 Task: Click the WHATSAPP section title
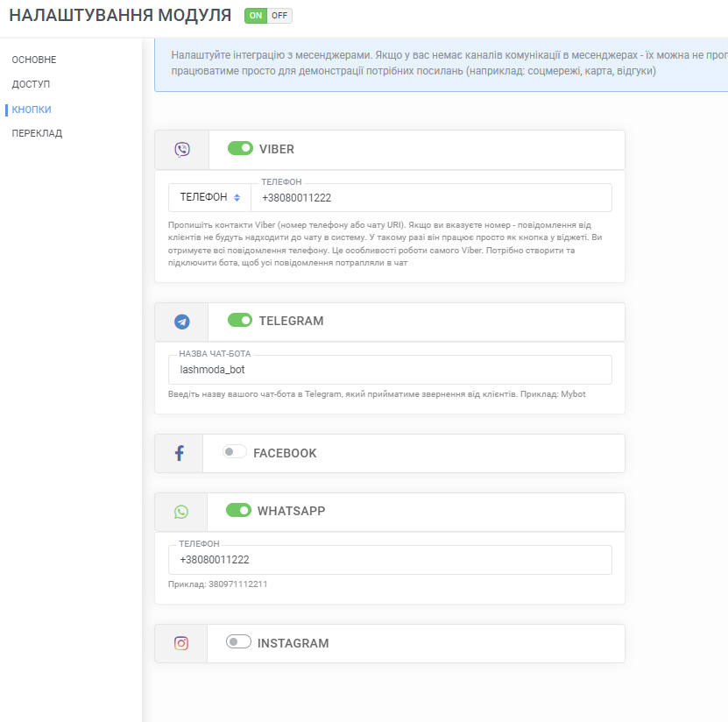(292, 511)
